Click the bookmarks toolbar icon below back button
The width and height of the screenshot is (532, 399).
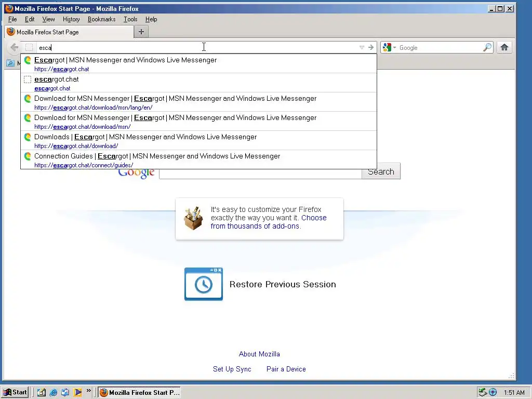coord(10,63)
